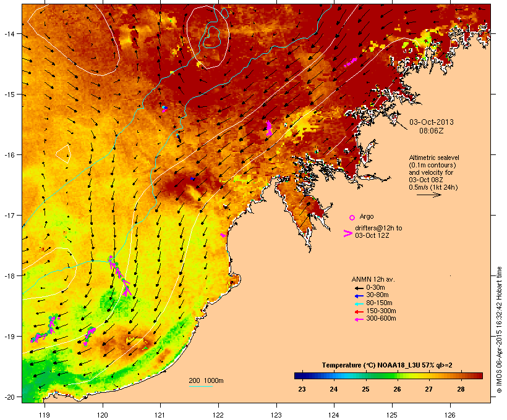507x420 pixels.
Task: Click the small white contour loop near 119.3, -16
Action: pos(63,154)
